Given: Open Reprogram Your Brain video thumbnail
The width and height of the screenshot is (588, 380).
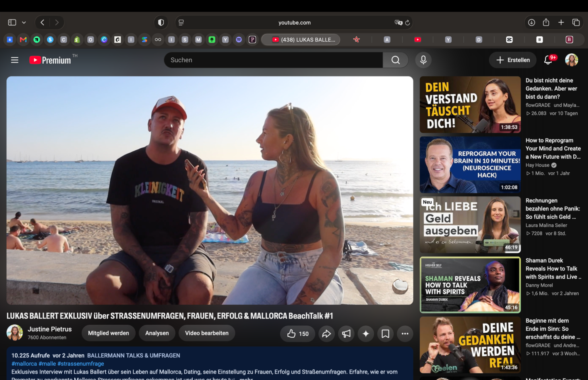Looking at the screenshot, I should (470, 165).
